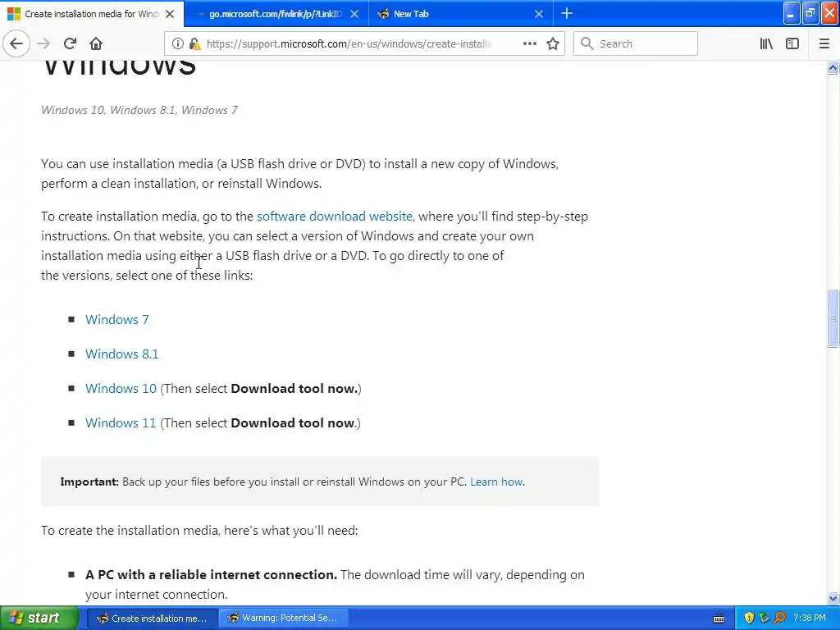Click the forward navigation arrow
The width and height of the screenshot is (840, 630).
[43, 43]
